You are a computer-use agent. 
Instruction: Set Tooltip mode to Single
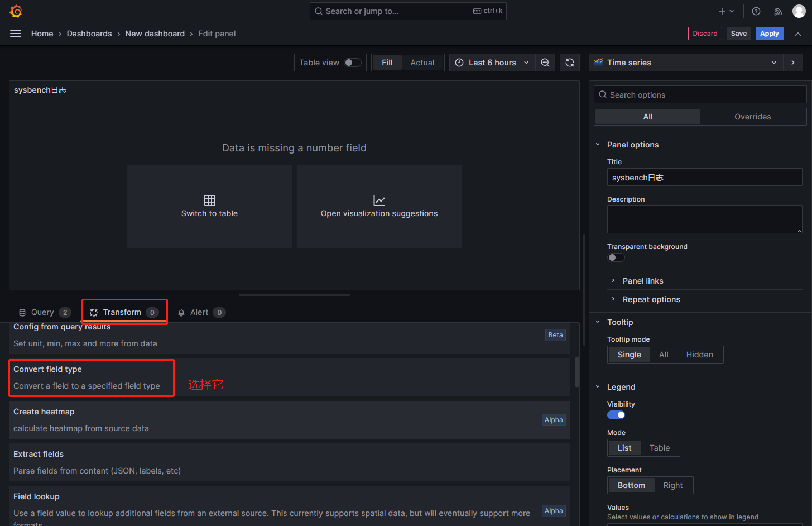click(x=630, y=355)
